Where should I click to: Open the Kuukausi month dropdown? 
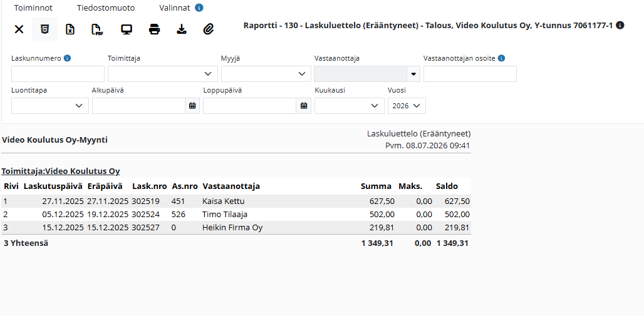tap(349, 106)
